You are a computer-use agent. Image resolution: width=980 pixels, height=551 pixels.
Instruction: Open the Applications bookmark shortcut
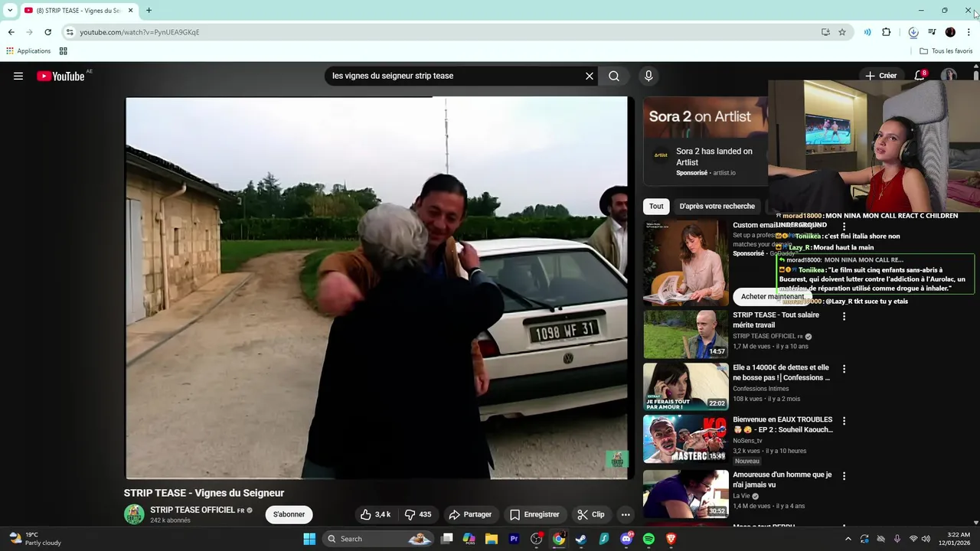(28, 51)
